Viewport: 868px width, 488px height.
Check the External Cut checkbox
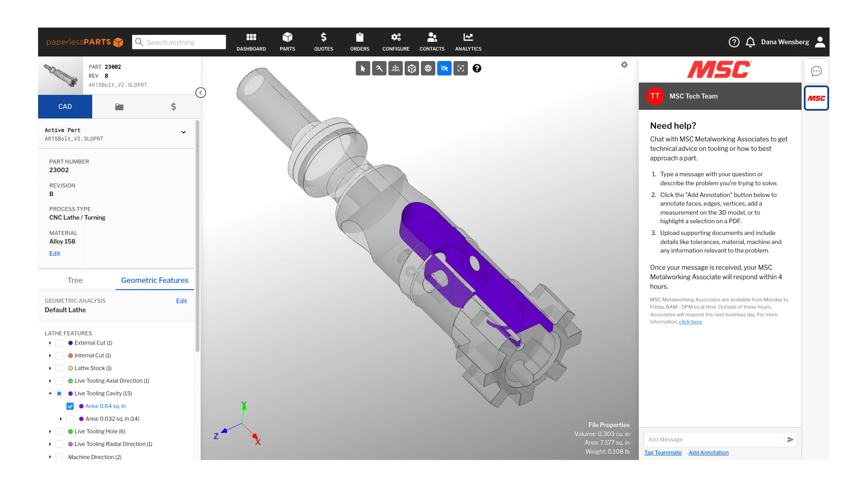59,343
